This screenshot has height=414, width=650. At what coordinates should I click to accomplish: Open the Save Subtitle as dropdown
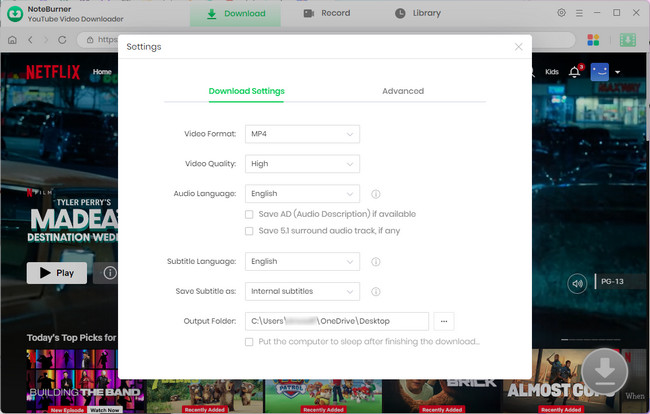click(302, 292)
